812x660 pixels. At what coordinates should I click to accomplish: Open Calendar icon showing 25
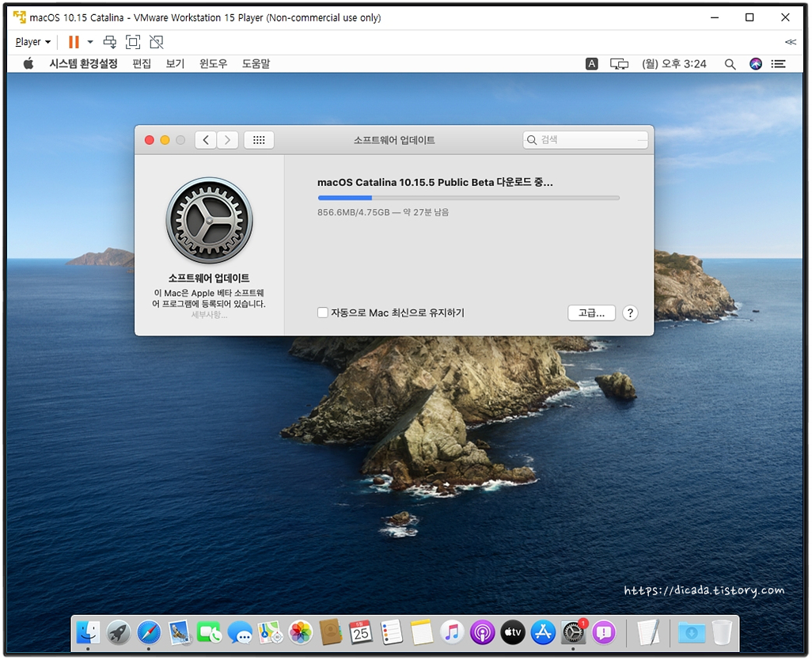(361, 632)
